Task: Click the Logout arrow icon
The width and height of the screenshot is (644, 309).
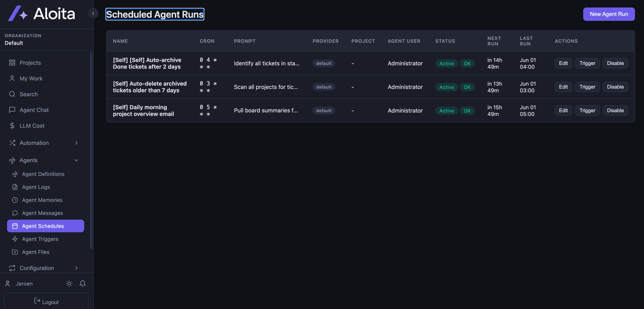Action: point(37,301)
